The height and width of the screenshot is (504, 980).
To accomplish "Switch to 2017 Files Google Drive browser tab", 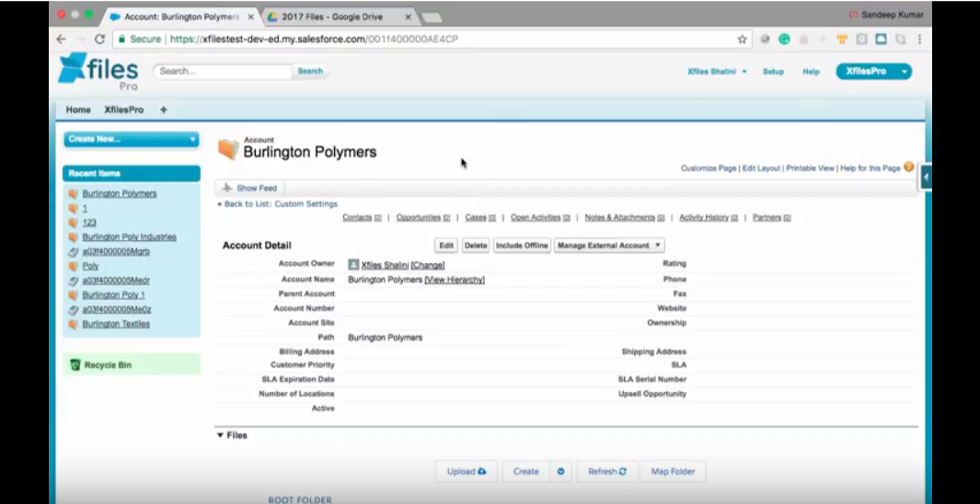I will click(x=340, y=17).
